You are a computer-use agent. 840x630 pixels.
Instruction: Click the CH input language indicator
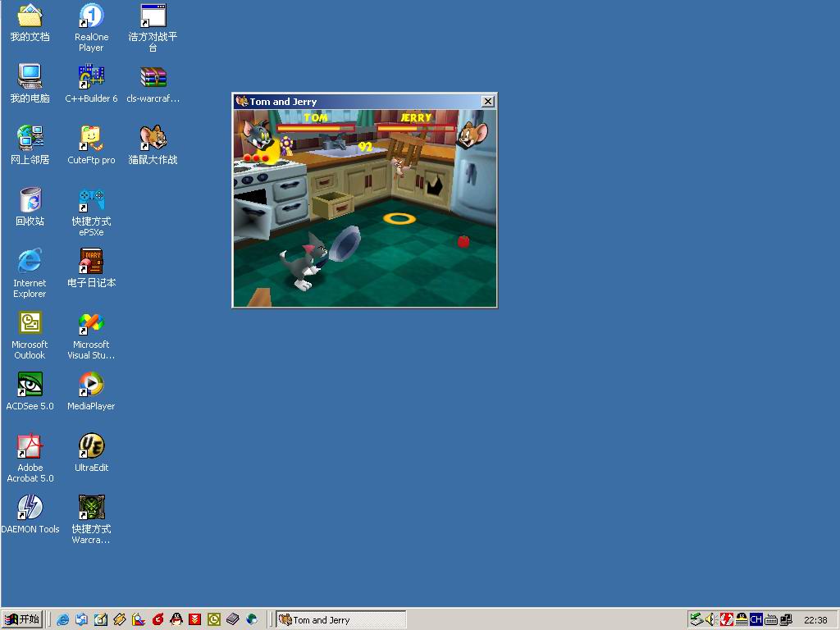click(756, 620)
